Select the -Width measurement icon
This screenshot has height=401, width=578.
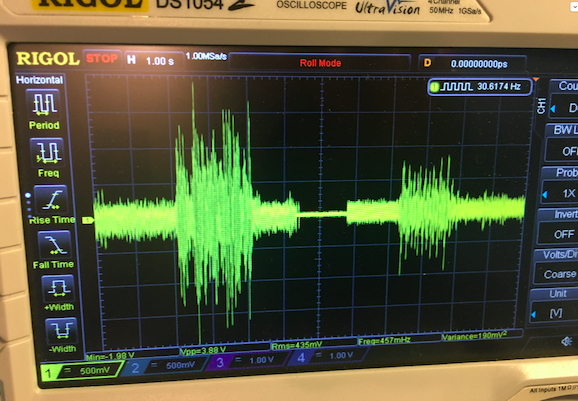[x=61, y=331]
